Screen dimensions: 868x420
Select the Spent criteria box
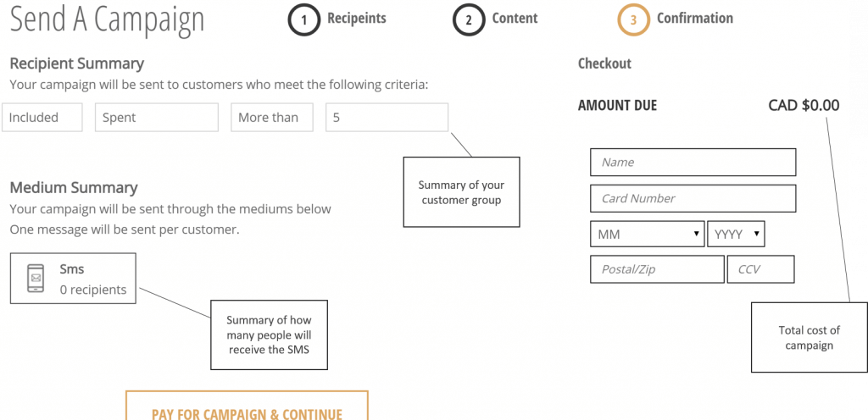pyautogui.click(x=157, y=117)
